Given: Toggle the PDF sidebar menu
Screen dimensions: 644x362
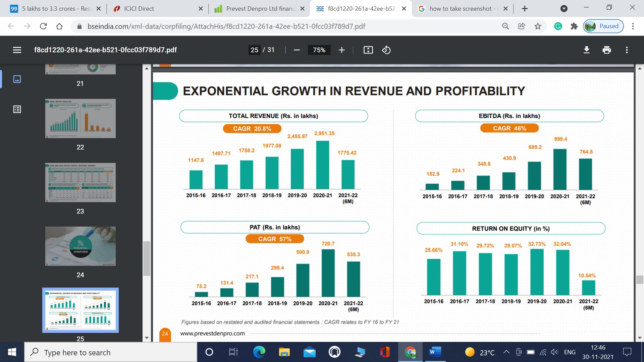Looking at the screenshot, I should tap(17, 50).
